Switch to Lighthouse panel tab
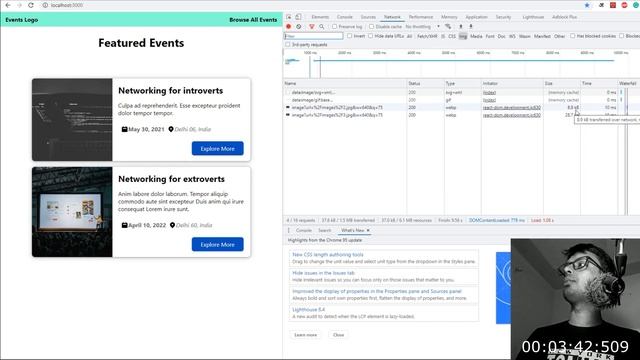Image resolution: width=640 pixels, height=360 pixels. 533,17
